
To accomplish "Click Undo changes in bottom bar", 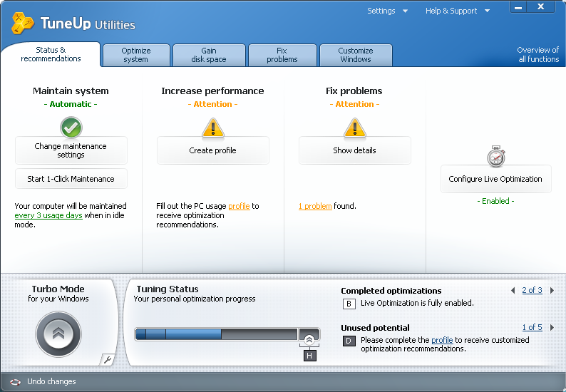I will coord(51,381).
